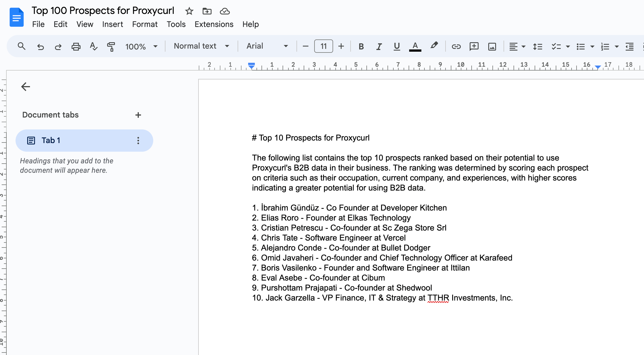Open Tab 1 options menu
Viewport: 644px width, 355px height.
pos(138,141)
